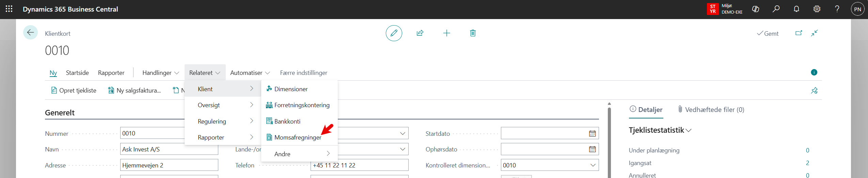Viewport: 868px width, 178px height.
Task: Click the teal info circle icon
Action: click(814, 72)
